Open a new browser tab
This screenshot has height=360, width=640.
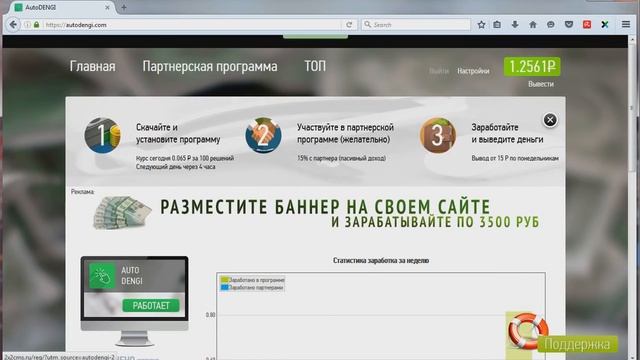(x=124, y=7)
